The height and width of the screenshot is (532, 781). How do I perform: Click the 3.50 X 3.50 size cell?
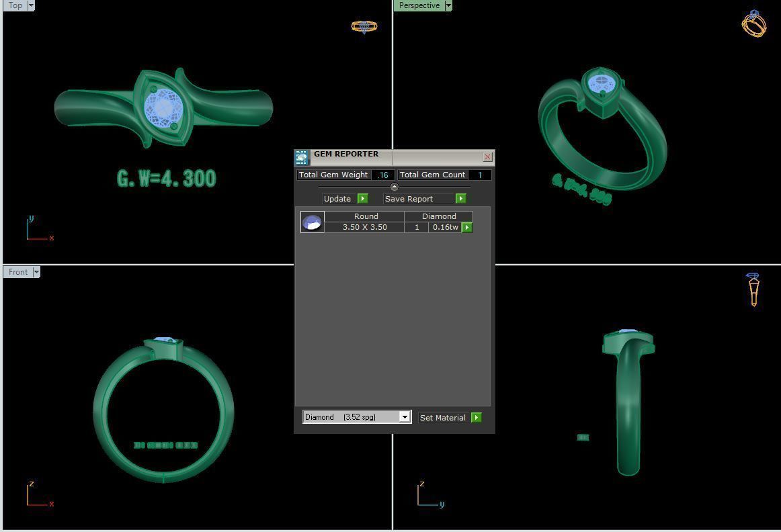(x=364, y=228)
